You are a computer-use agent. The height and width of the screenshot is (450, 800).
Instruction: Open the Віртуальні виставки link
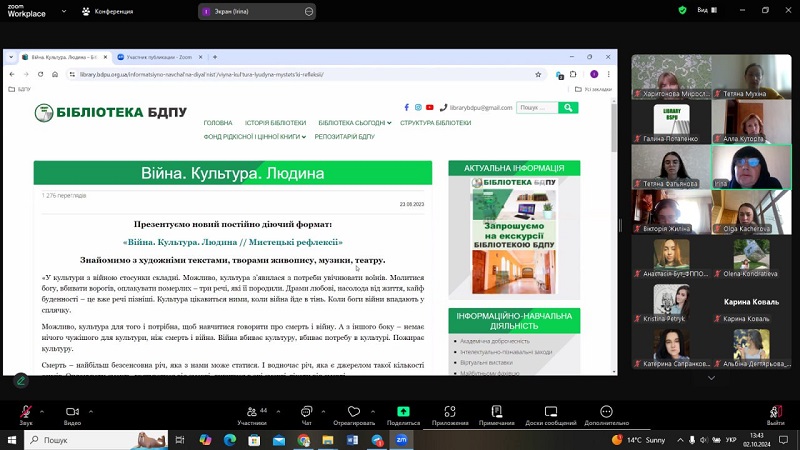point(486,362)
